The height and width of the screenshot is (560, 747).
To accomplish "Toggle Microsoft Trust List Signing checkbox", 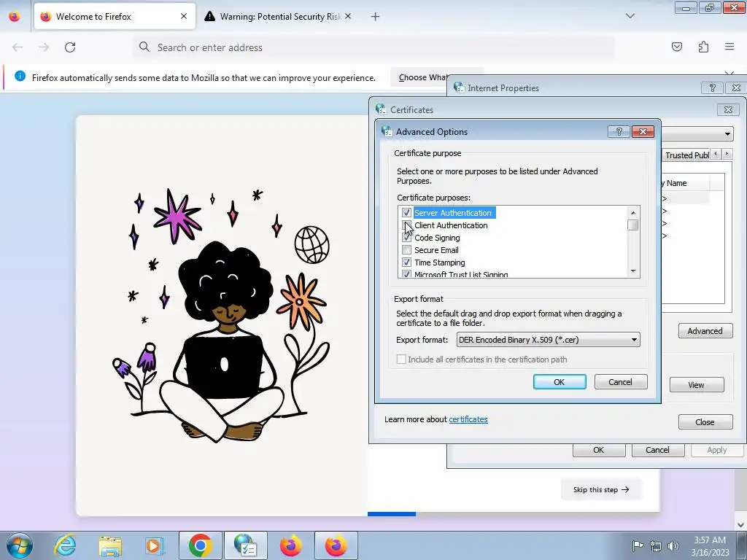I will 406,274.
